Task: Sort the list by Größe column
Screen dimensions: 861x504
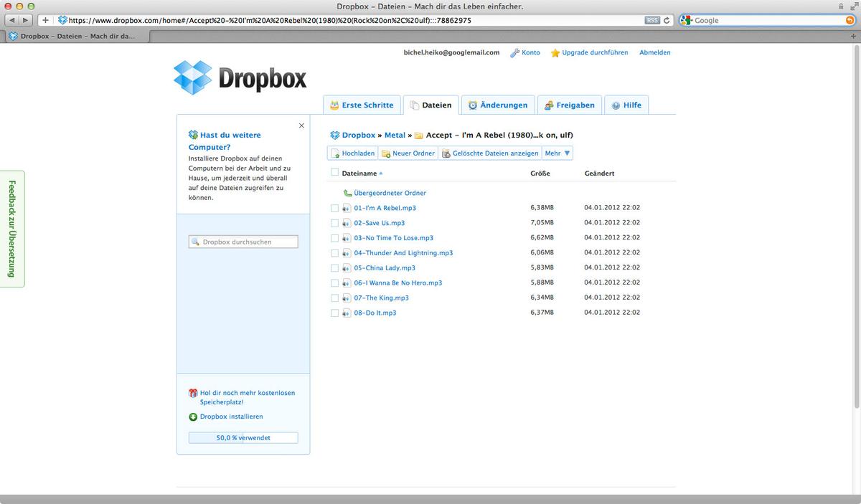Action: coord(540,173)
